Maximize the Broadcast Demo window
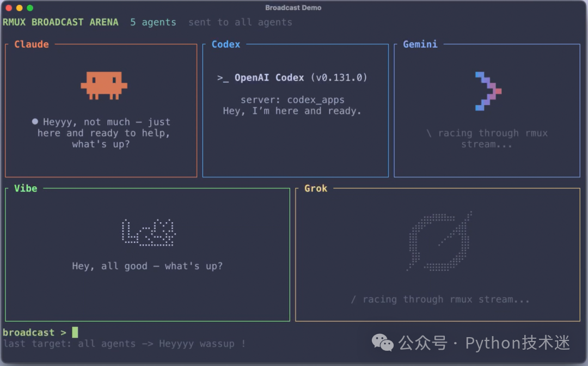This screenshot has height=366, width=588. pos(30,8)
